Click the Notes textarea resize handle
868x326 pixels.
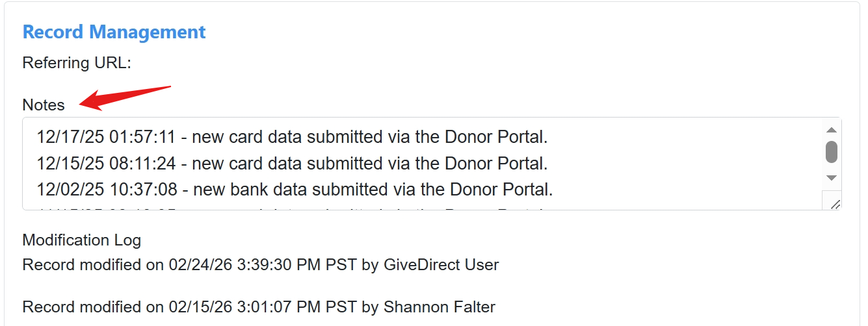(x=835, y=203)
